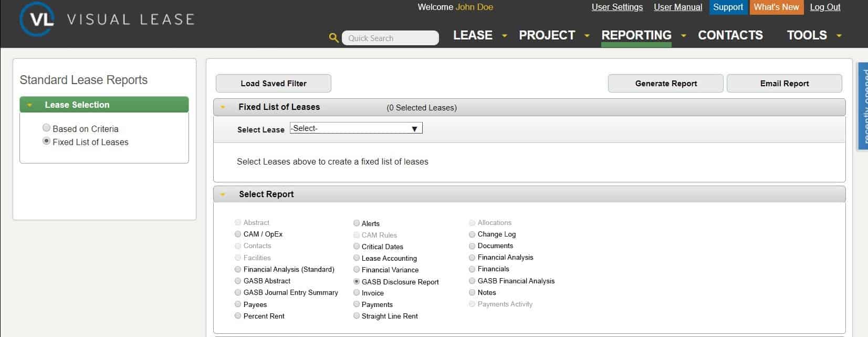The height and width of the screenshot is (337, 868).
Task: Open the Select Lease dropdown
Action: (356, 128)
